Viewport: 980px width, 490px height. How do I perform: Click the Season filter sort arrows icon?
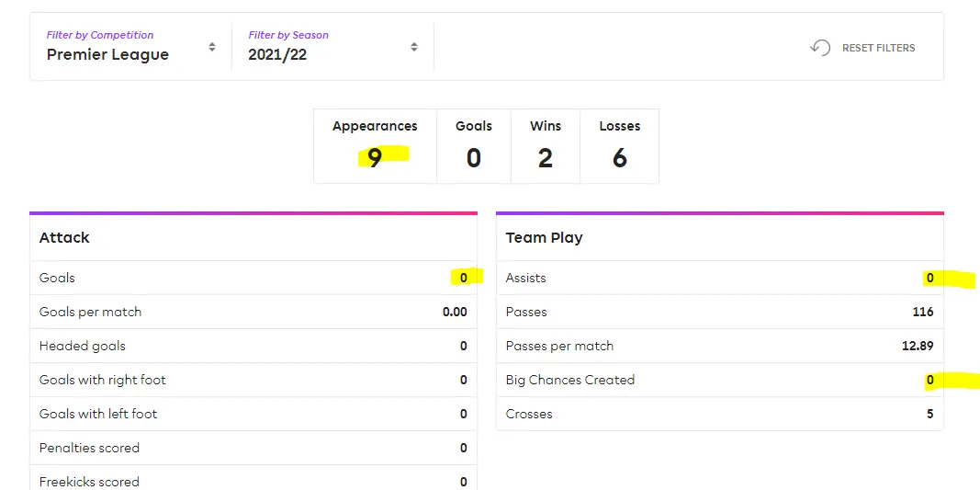pos(414,47)
